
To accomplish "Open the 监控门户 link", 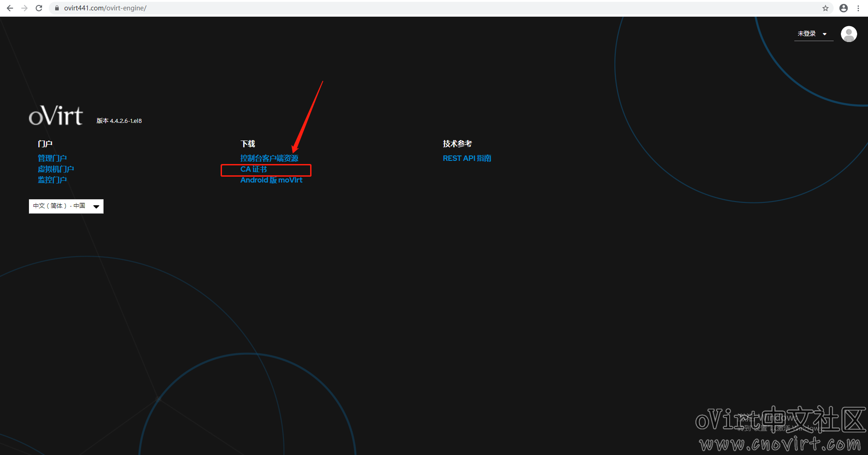I will [52, 180].
